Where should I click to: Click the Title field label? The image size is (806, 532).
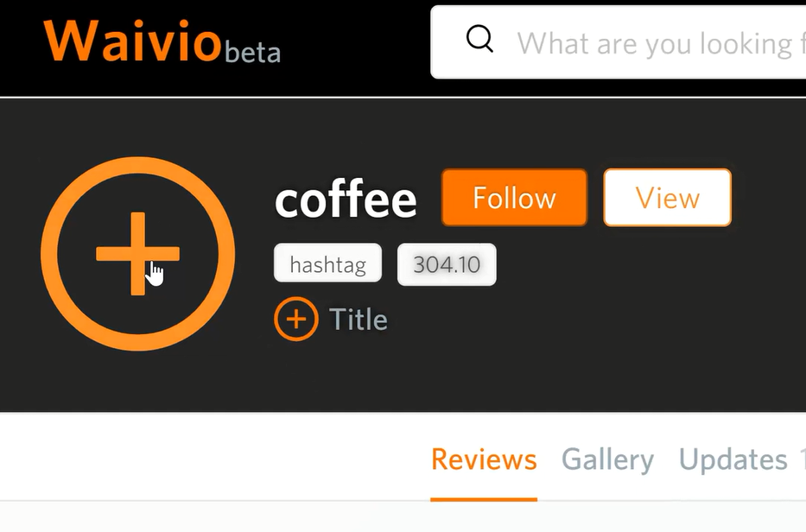tap(358, 320)
